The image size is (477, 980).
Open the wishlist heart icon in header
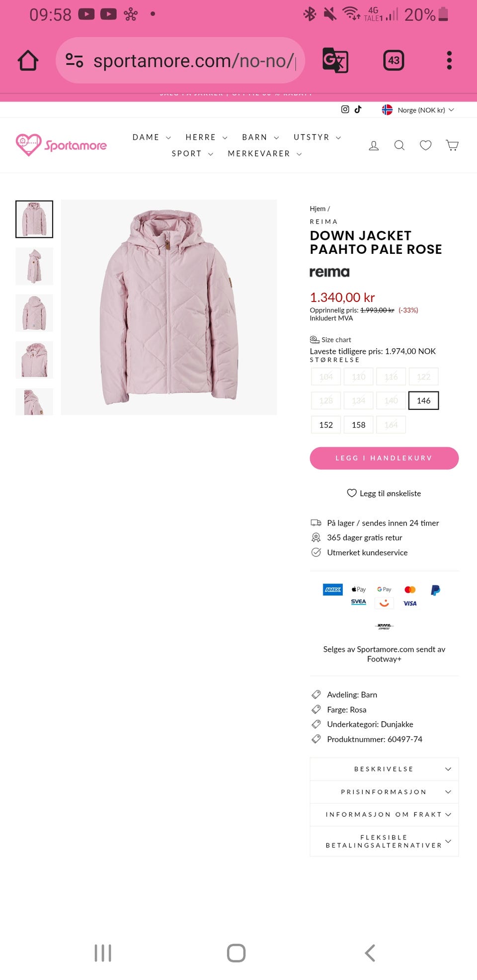(425, 145)
